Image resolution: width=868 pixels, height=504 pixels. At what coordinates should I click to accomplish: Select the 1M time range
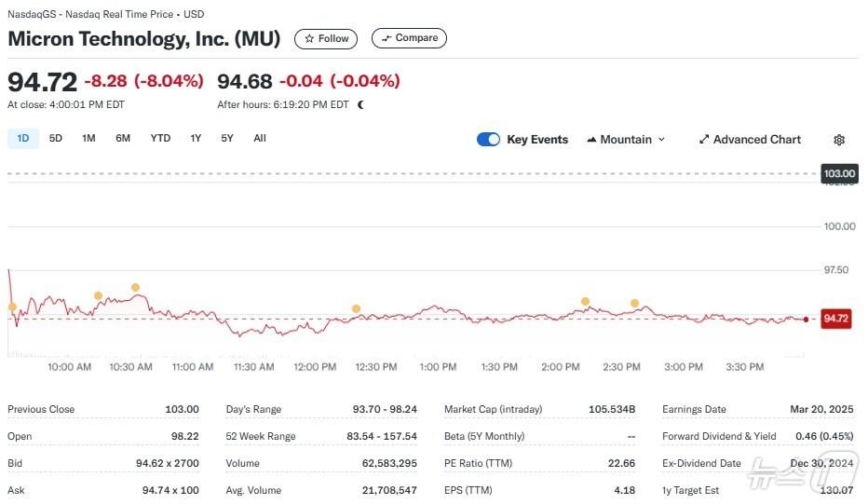88,139
